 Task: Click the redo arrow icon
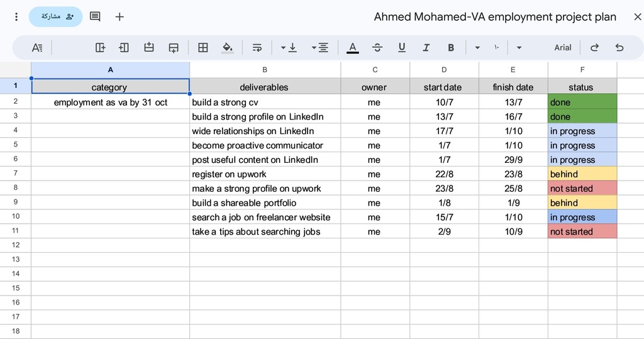(594, 48)
